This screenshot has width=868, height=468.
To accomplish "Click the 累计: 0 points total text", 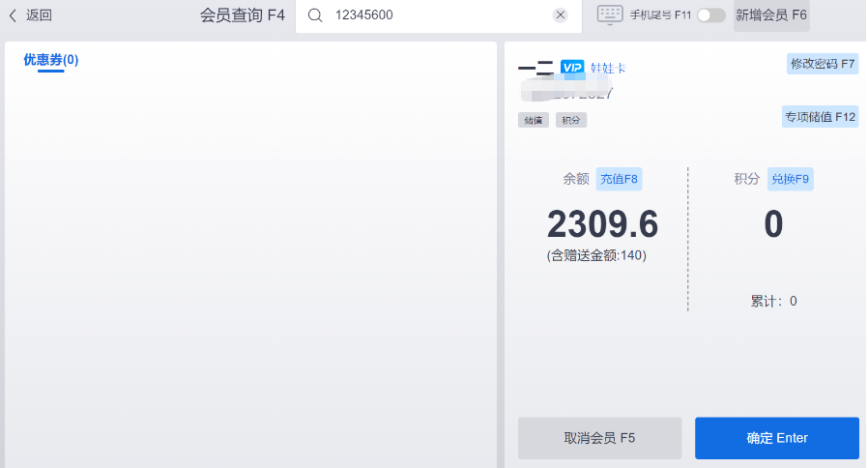I will pos(773,301).
